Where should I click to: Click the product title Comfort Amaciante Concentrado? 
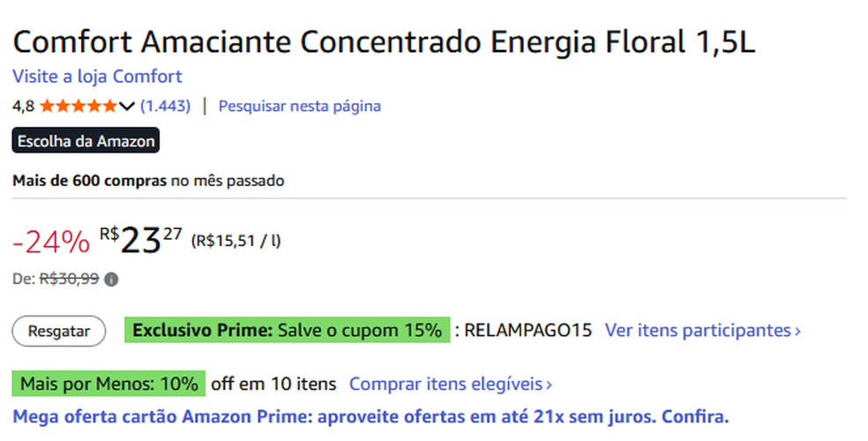click(384, 41)
